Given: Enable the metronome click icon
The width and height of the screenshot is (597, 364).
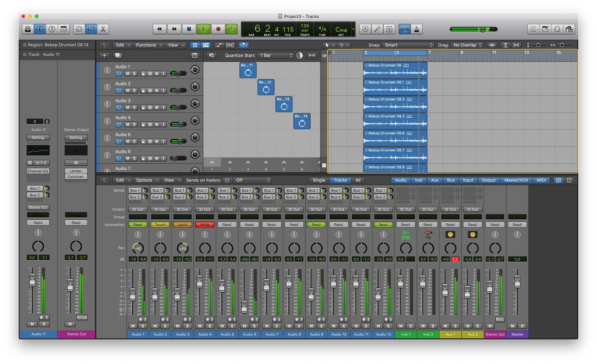Looking at the screenshot, I should (417, 29).
